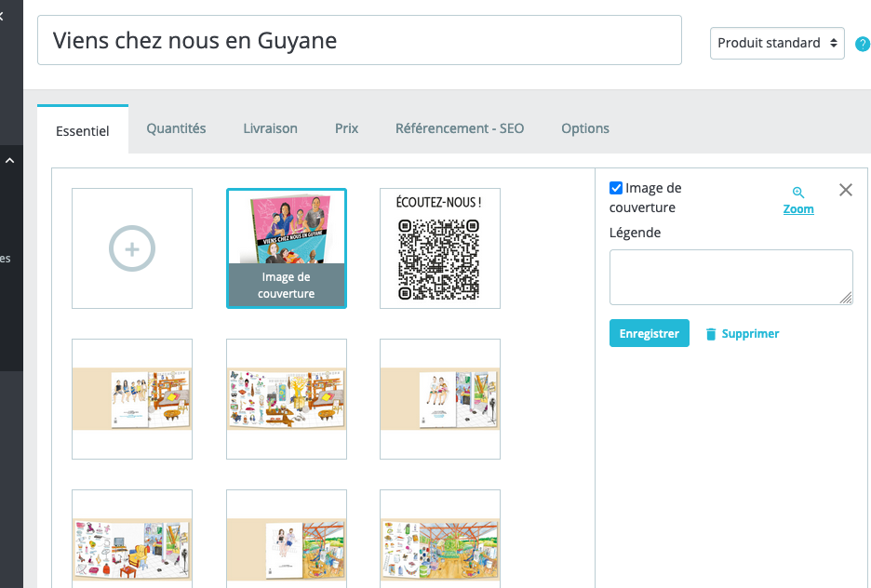871x588 pixels.
Task: Switch to the Essentiel tab
Action: click(83, 130)
